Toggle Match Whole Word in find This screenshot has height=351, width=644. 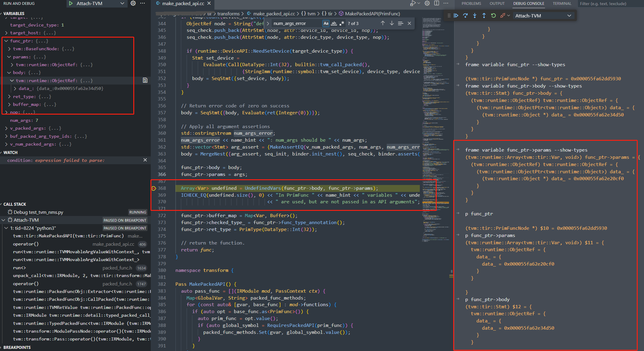click(x=334, y=23)
